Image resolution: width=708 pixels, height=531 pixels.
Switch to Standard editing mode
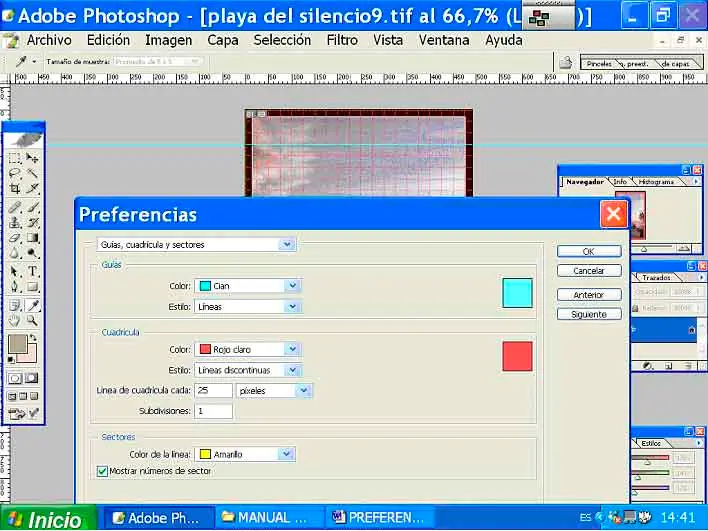point(14,378)
